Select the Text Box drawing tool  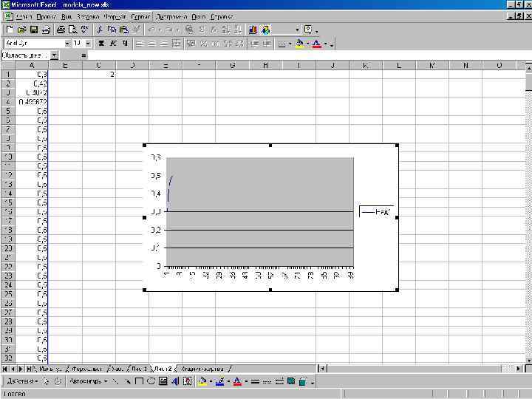[x=163, y=381]
